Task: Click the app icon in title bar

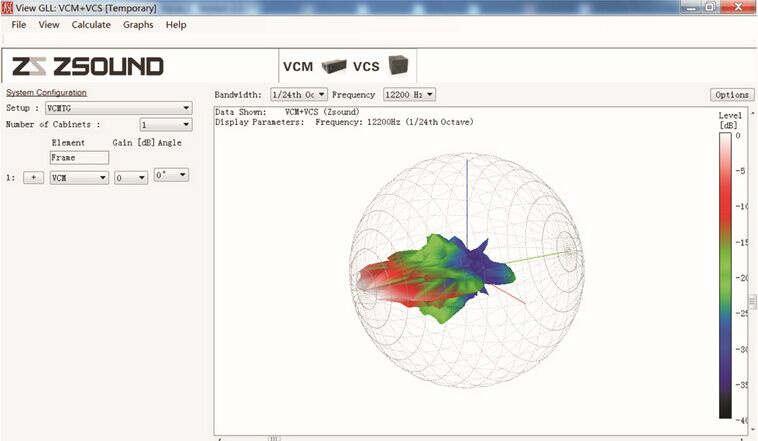Action: (7, 8)
